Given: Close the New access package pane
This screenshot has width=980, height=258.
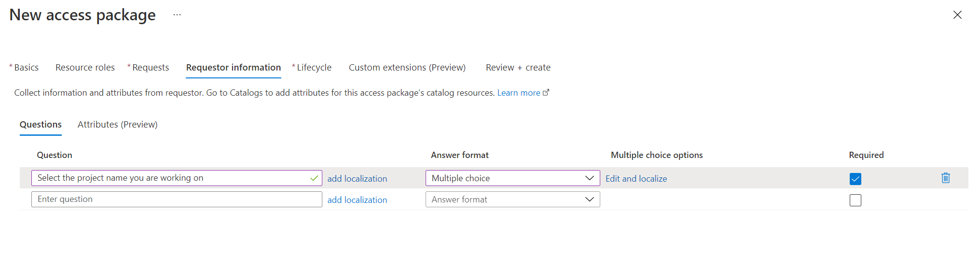Looking at the screenshot, I should pos(957,15).
